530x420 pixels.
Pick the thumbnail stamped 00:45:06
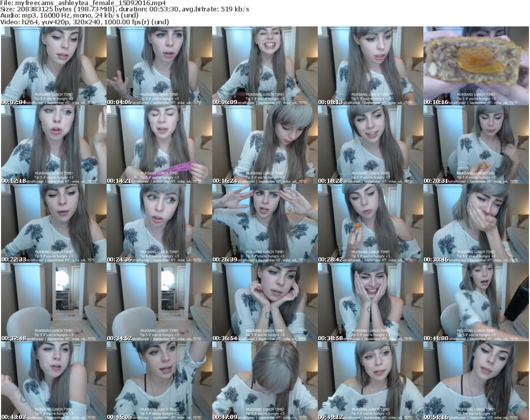click(159, 381)
